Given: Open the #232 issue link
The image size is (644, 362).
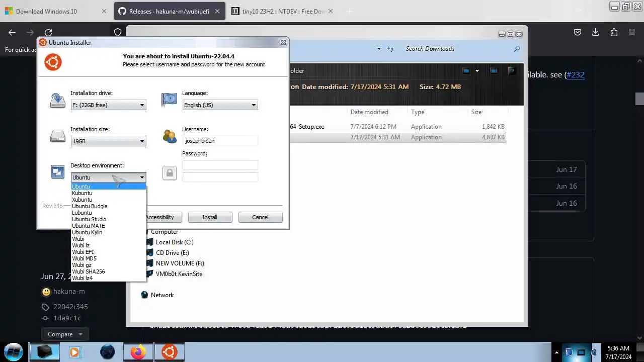Looking at the screenshot, I should click(x=575, y=74).
